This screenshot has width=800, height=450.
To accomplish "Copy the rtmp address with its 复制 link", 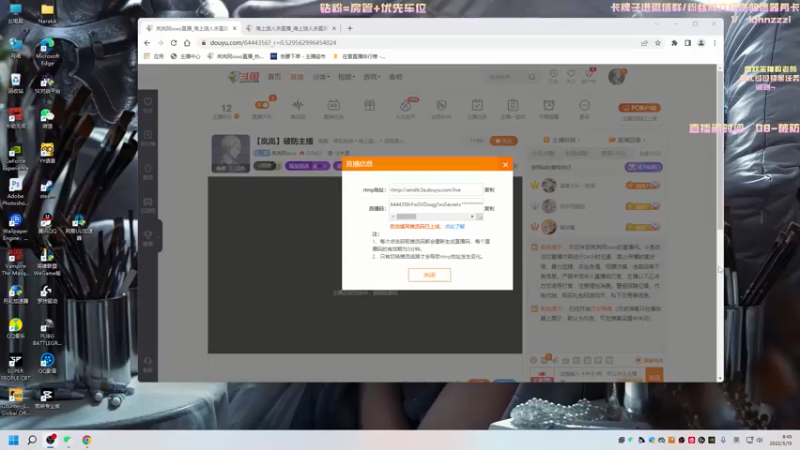I will (489, 190).
